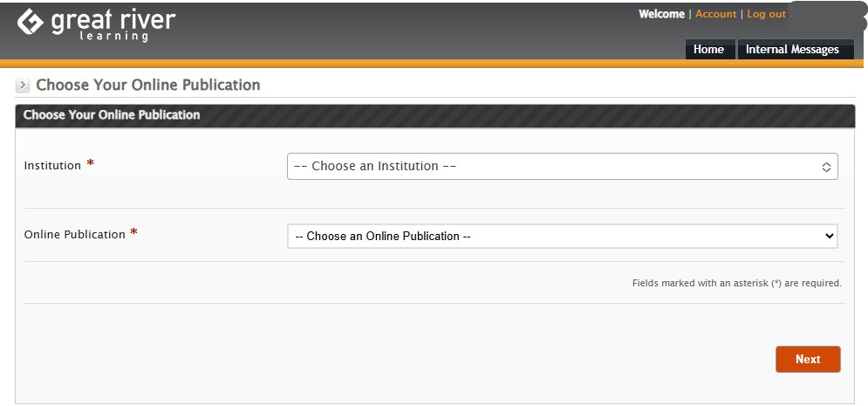Open the Account link

pos(715,14)
